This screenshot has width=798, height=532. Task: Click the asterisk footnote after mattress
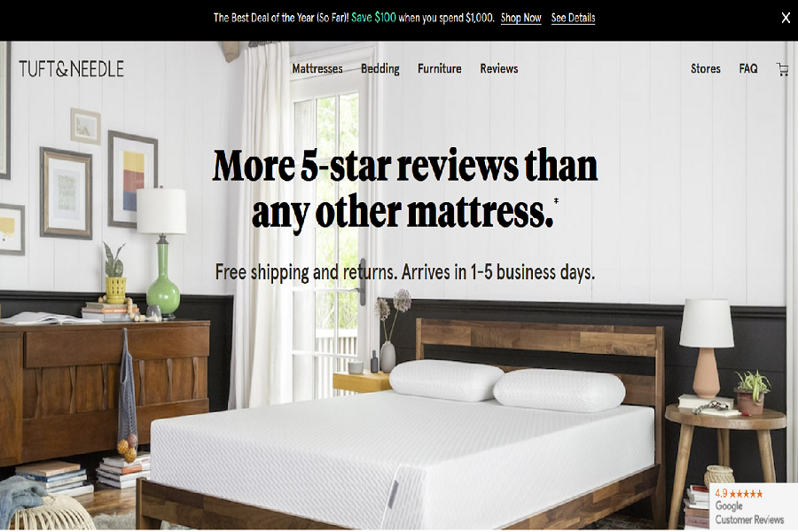[556, 200]
